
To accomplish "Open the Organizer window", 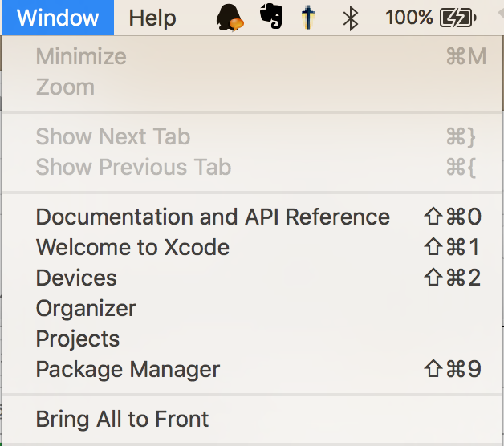I will (x=252, y=308).
